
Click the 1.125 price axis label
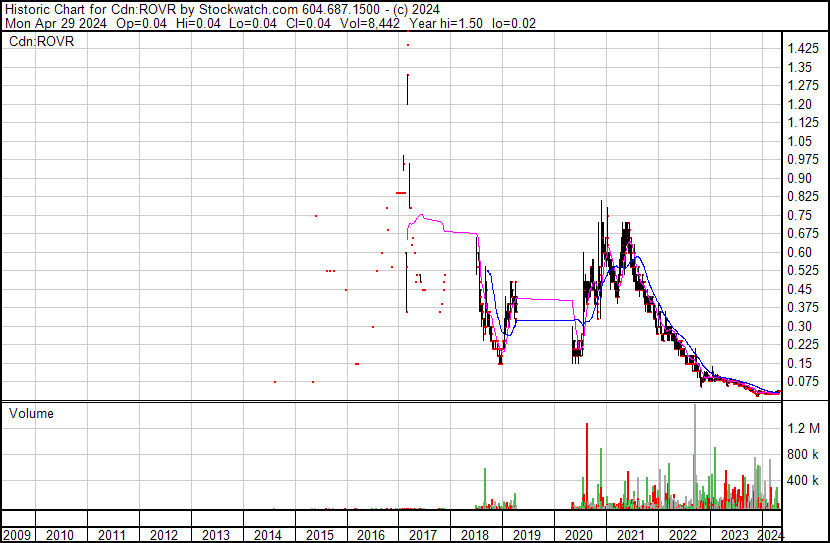803,123
